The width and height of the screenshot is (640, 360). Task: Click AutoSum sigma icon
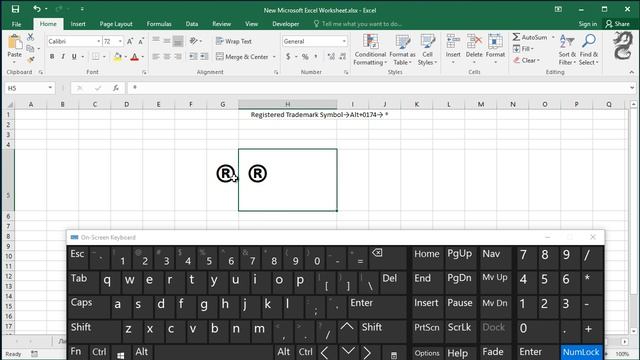coord(516,37)
